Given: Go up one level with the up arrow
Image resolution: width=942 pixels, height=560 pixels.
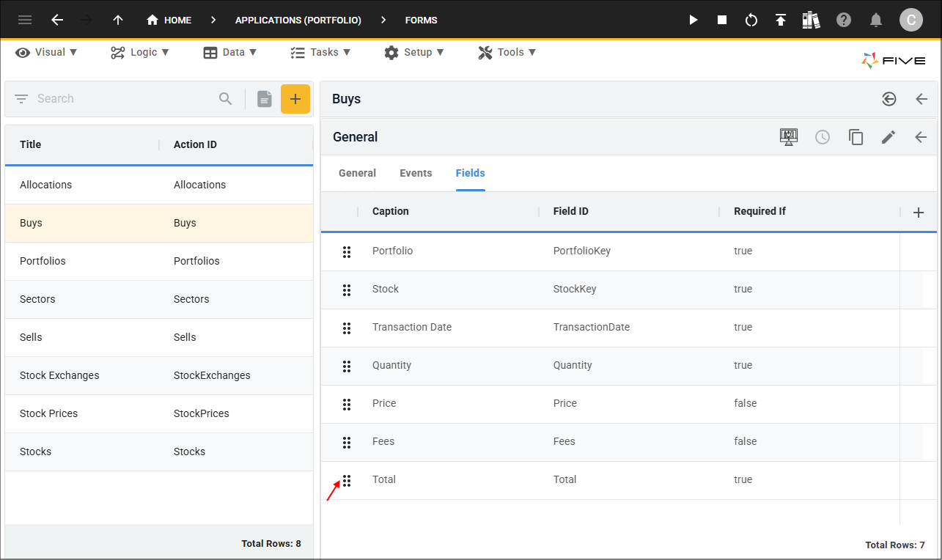Looking at the screenshot, I should pos(117,20).
